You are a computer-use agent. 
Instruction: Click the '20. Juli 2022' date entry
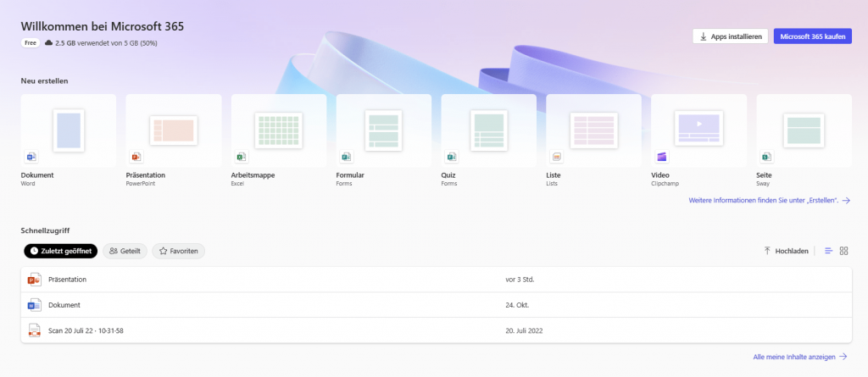[524, 330]
